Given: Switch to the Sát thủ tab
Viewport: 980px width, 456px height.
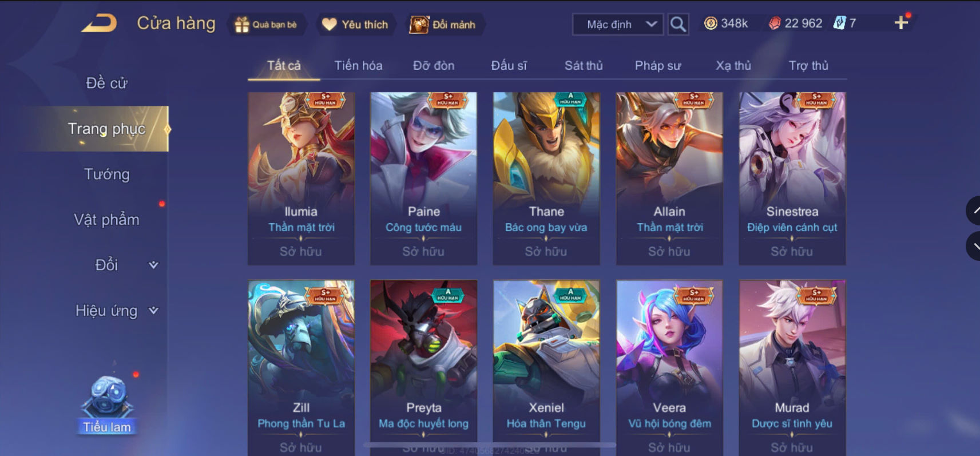Looking at the screenshot, I should point(584,66).
